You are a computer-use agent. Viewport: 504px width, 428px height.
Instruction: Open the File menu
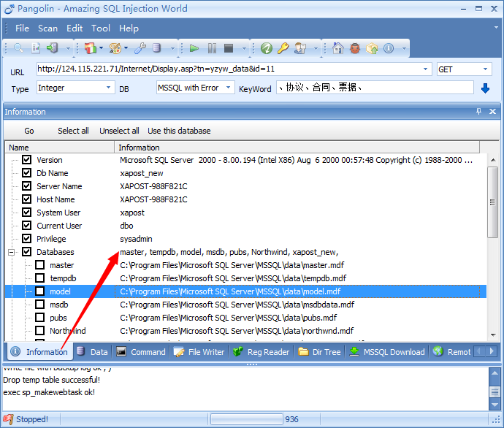pyautogui.click(x=22, y=28)
